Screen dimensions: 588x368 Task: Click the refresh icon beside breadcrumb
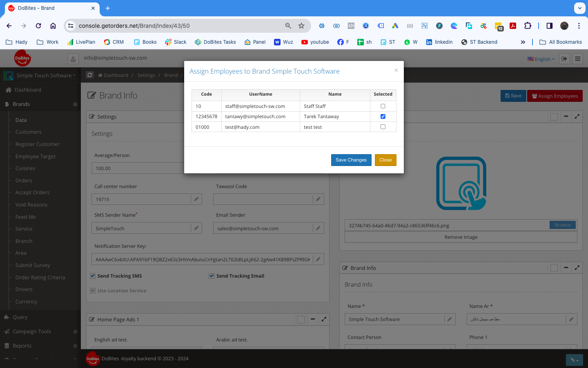[x=90, y=75]
